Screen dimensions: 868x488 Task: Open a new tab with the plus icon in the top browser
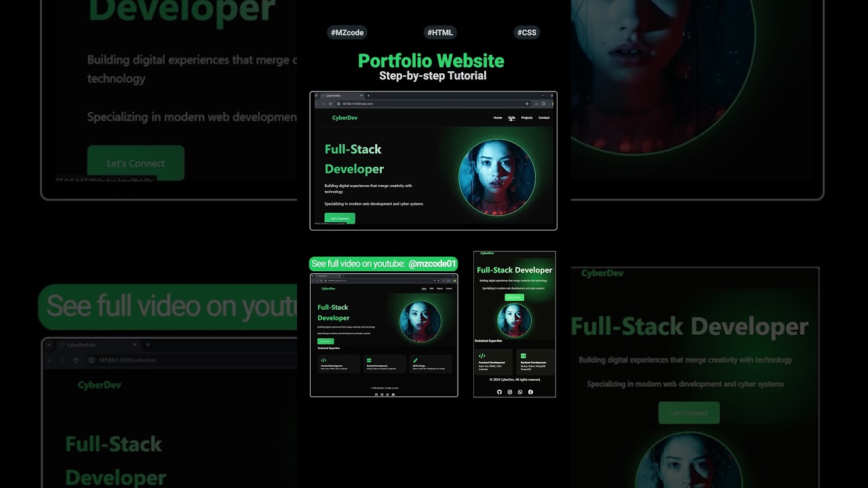click(370, 96)
